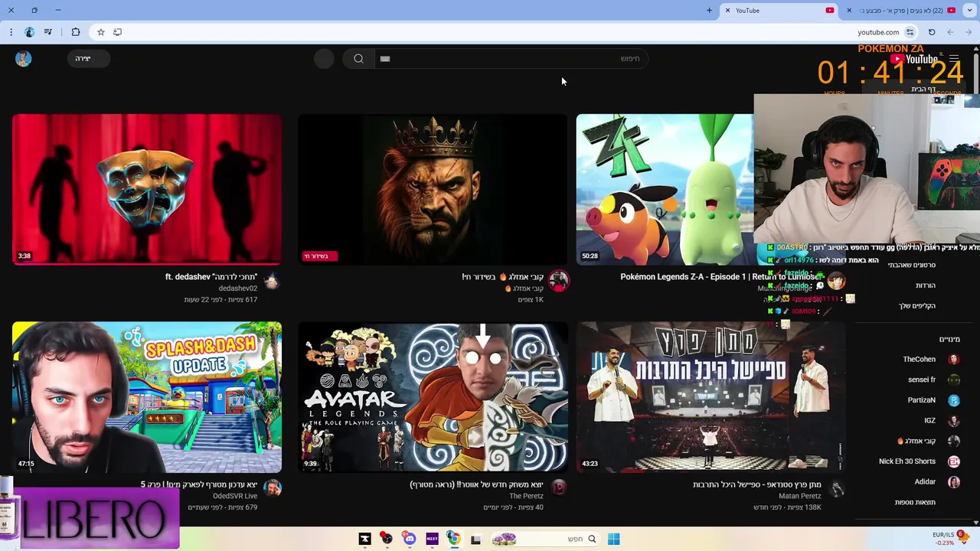This screenshot has height=551, width=980.
Task: Switch to the YouTube tab
Action: pyautogui.click(x=779, y=11)
